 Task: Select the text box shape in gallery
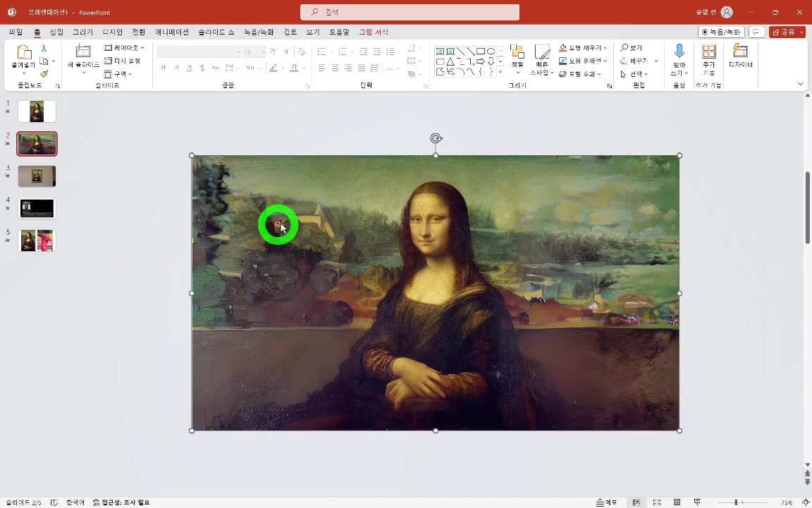coord(440,52)
